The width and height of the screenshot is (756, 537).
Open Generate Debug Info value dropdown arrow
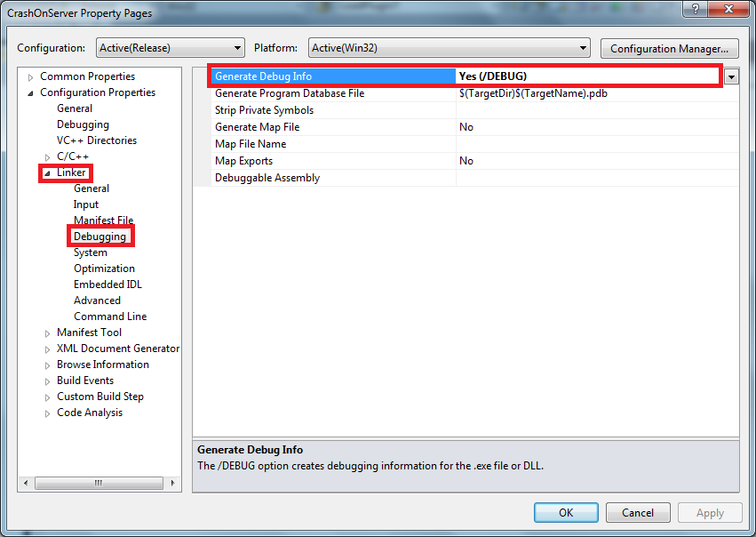click(731, 76)
